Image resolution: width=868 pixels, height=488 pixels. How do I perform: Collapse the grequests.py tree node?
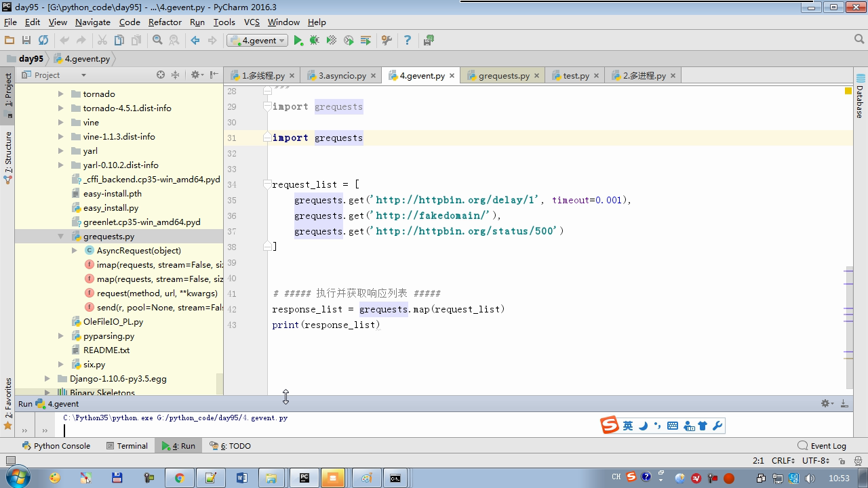pyautogui.click(x=60, y=237)
